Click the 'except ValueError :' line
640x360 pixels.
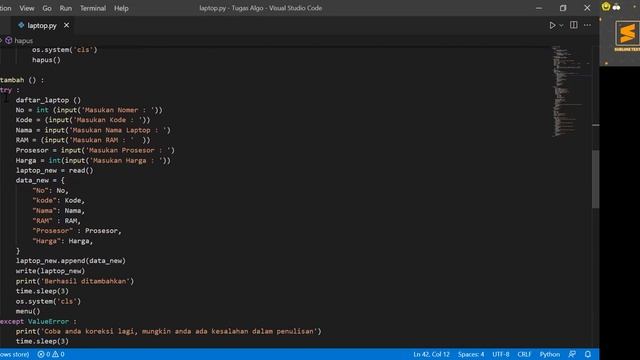(38, 322)
